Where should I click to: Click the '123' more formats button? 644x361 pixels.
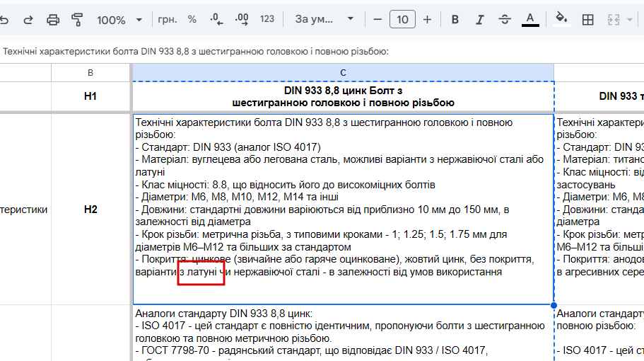click(x=267, y=19)
